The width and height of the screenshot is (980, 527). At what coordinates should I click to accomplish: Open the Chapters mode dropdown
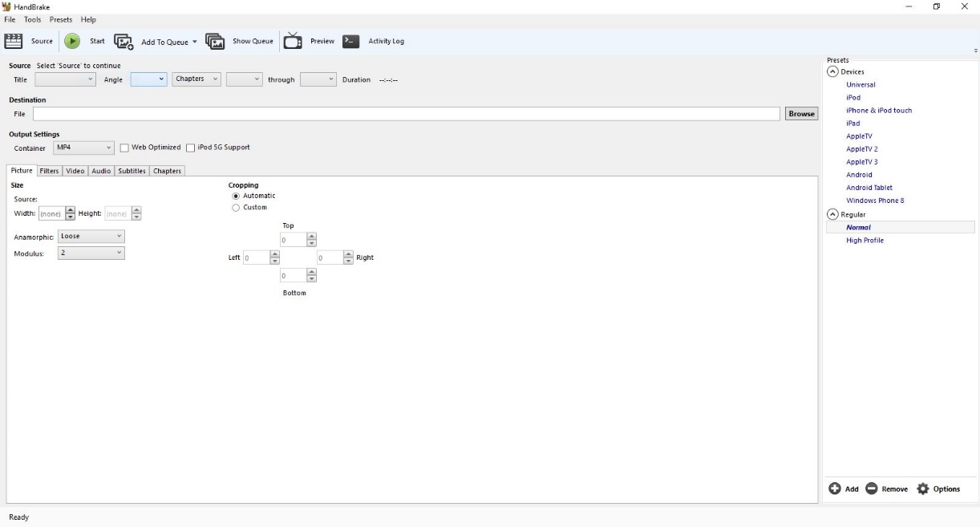(196, 79)
